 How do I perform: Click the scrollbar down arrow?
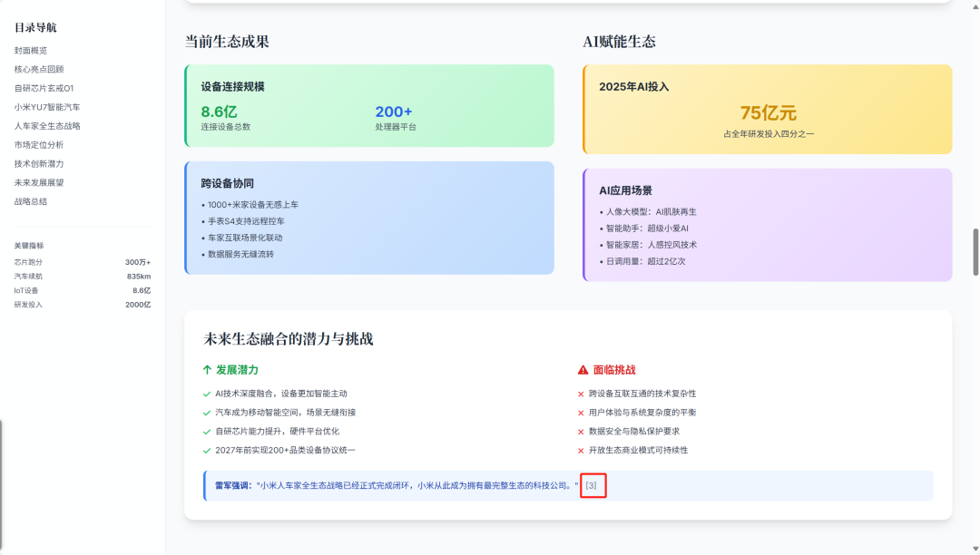pyautogui.click(x=975, y=549)
